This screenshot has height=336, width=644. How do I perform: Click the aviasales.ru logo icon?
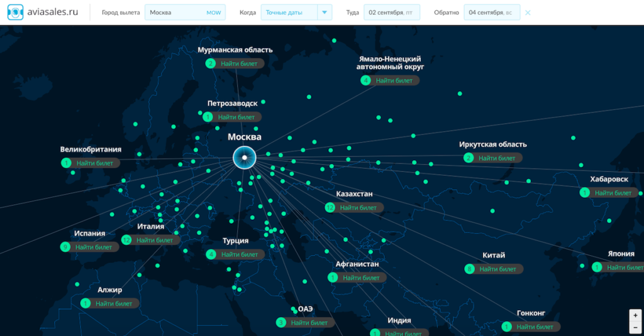point(15,13)
